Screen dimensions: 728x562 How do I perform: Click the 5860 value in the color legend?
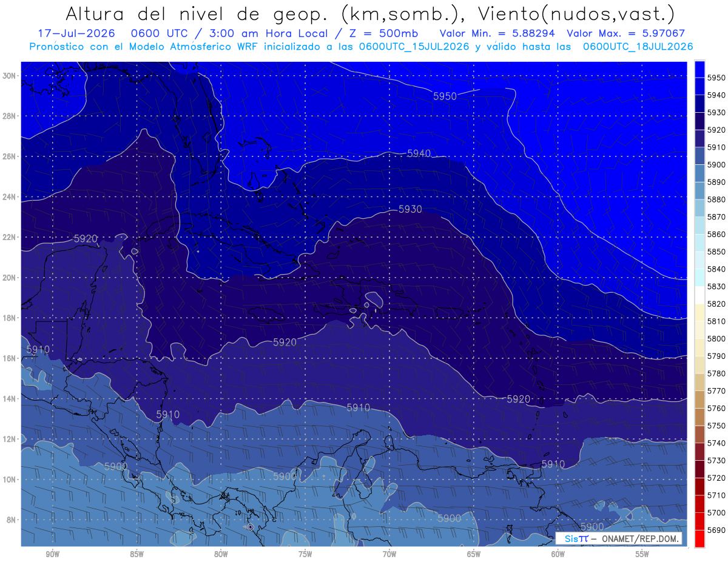716,235
